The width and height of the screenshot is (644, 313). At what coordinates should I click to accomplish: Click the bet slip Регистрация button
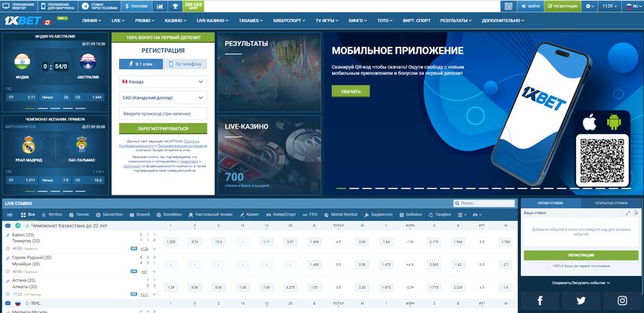coord(581,256)
